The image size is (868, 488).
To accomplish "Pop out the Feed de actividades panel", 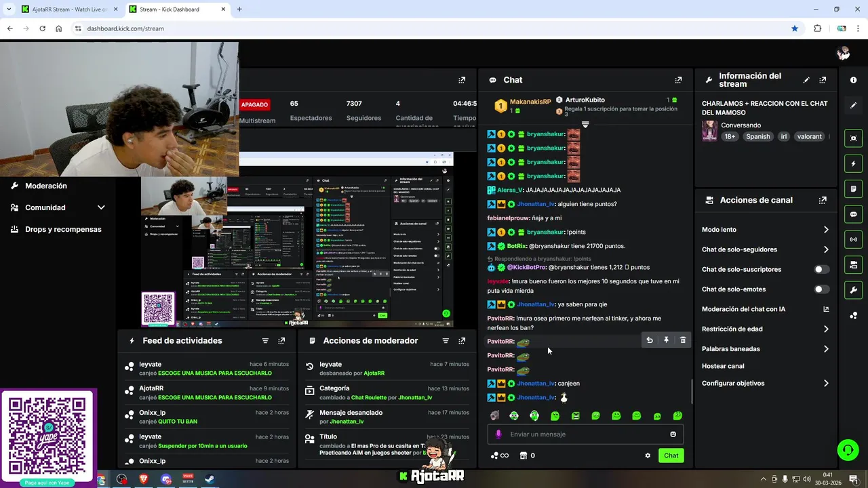I will [x=281, y=341].
